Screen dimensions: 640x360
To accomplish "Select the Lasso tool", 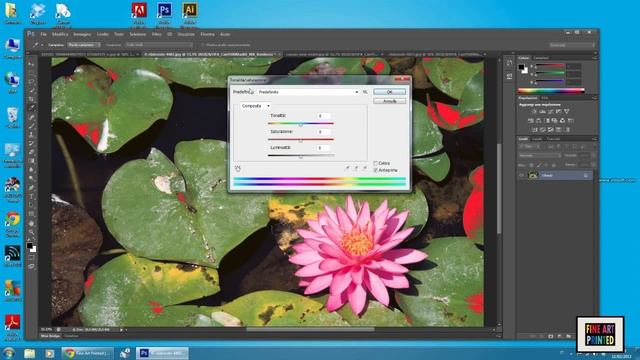I will pyautogui.click(x=31, y=82).
